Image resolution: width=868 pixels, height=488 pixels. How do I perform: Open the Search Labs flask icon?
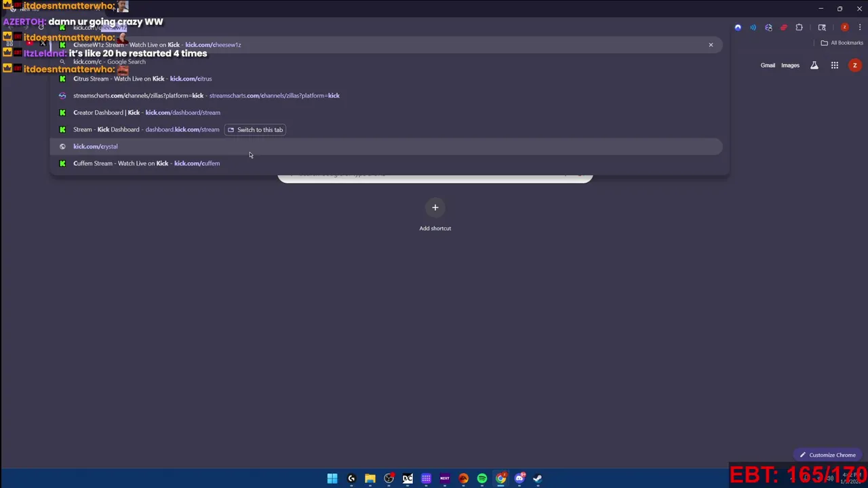tap(814, 66)
